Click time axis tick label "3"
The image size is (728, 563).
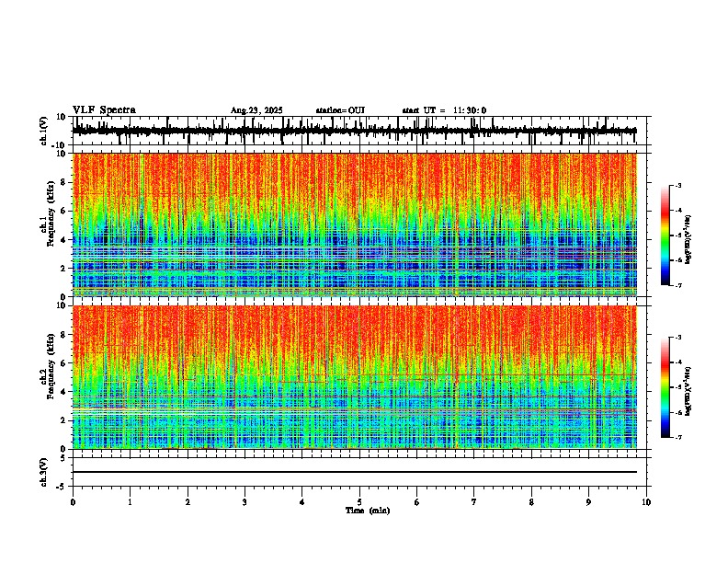(245, 502)
